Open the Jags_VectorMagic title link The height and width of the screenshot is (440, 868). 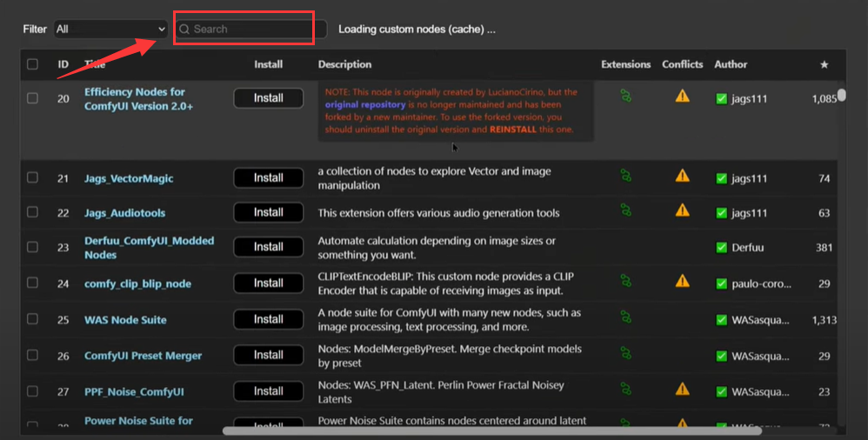tap(129, 178)
